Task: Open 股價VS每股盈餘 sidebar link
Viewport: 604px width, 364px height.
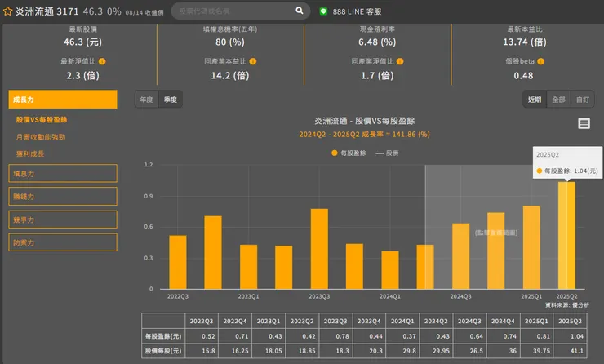Action: point(42,120)
